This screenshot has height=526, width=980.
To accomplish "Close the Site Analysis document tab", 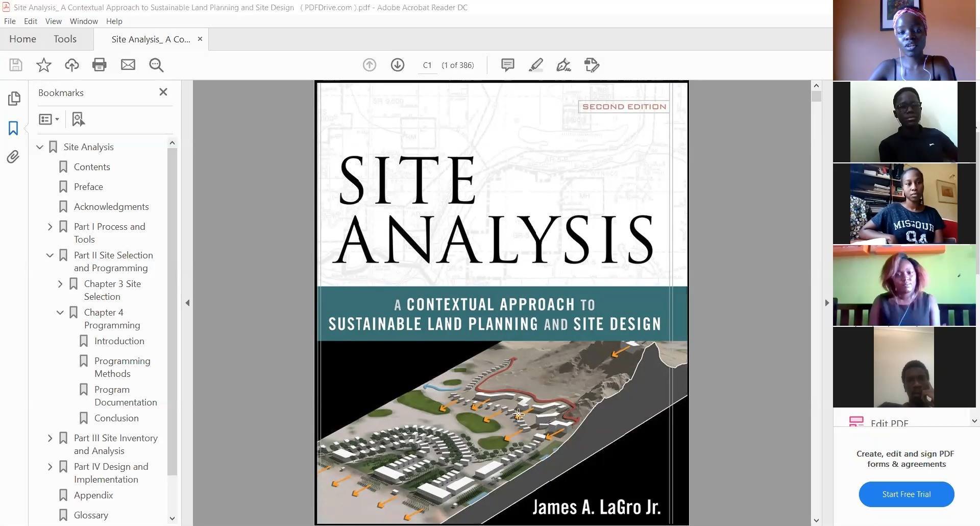I will coord(200,39).
